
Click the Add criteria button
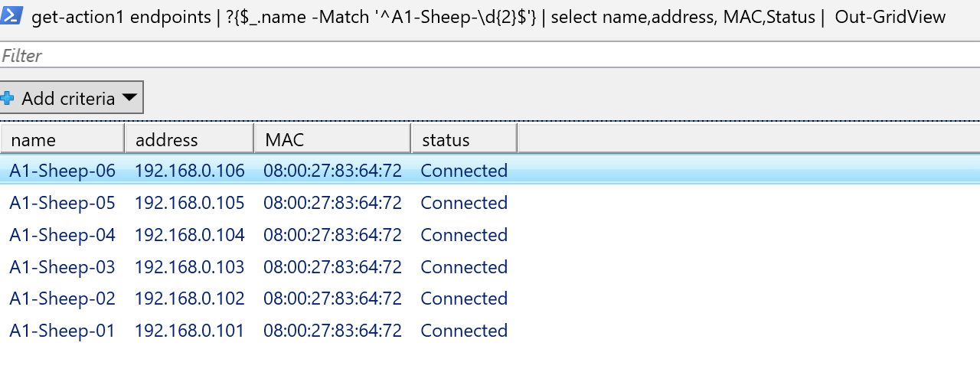67,99
